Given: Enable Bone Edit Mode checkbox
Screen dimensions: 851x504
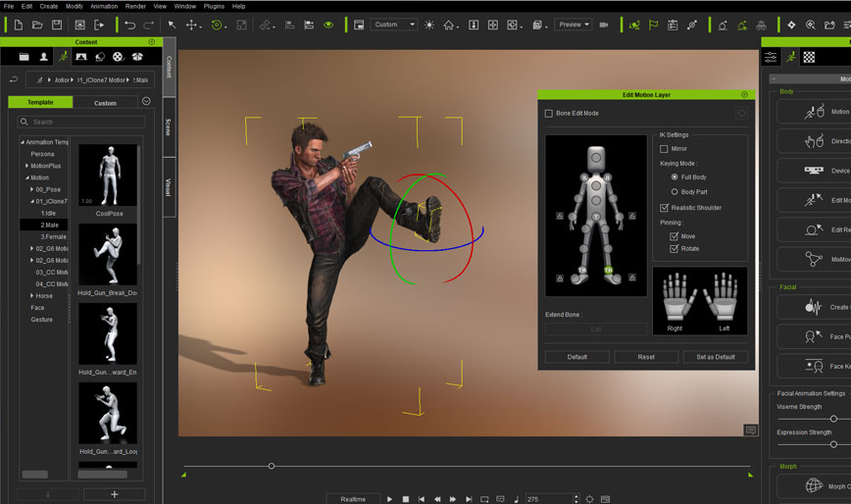Looking at the screenshot, I should pyautogui.click(x=549, y=114).
